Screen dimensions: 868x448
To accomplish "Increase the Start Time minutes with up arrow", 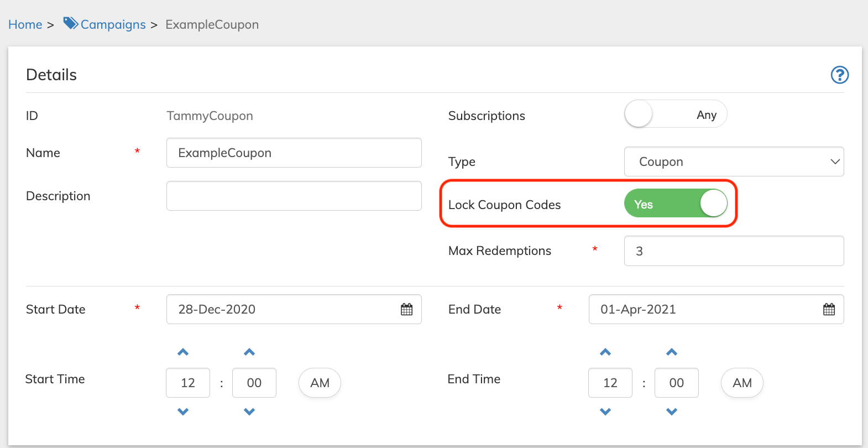I will pyautogui.click(x=249, y=352).
